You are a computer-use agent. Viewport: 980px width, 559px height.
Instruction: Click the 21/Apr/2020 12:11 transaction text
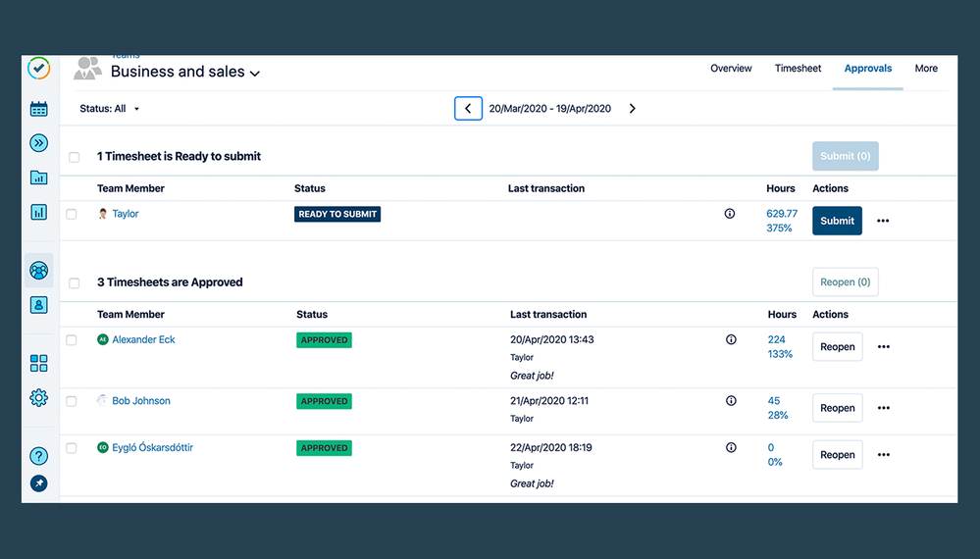(549, 401)
